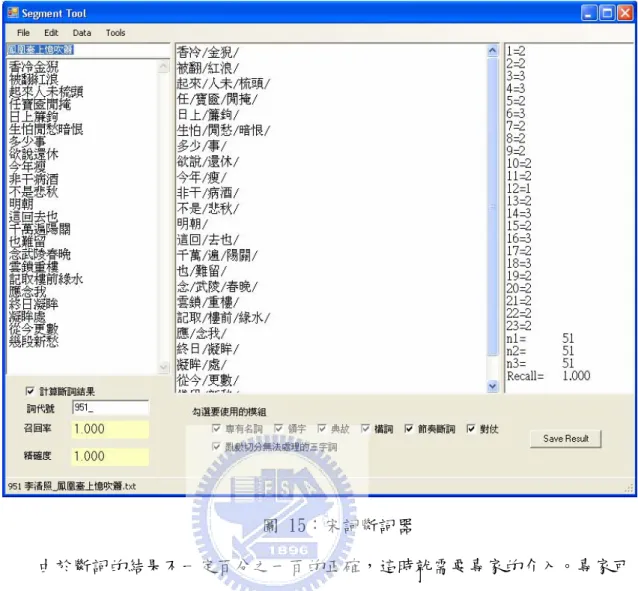This screenshot has width=638, height=591.
Task: Maximize the Segment Tool window
Action: pyautogui.click(x=607, y=13)
